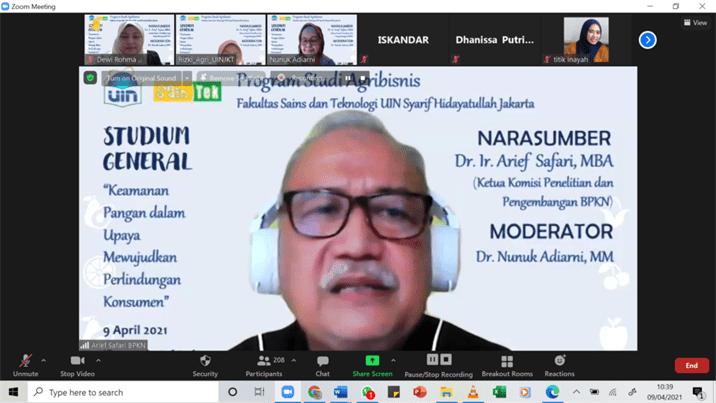Open the Participants panel
The image size is (716, 403).
264,362
